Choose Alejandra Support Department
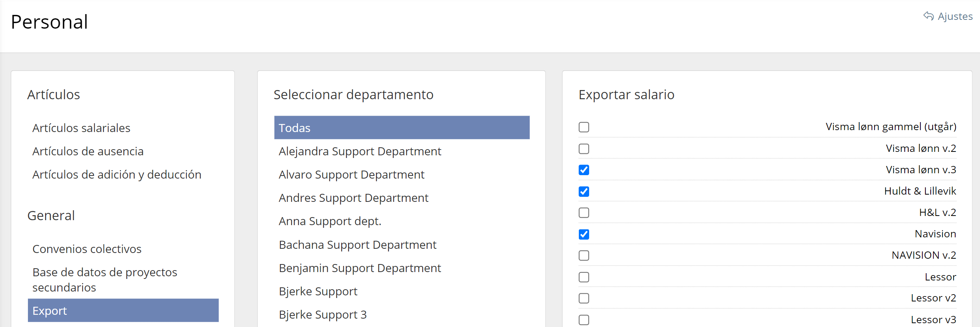The height and width of the screenshot is (327, 980). point(360,151)
